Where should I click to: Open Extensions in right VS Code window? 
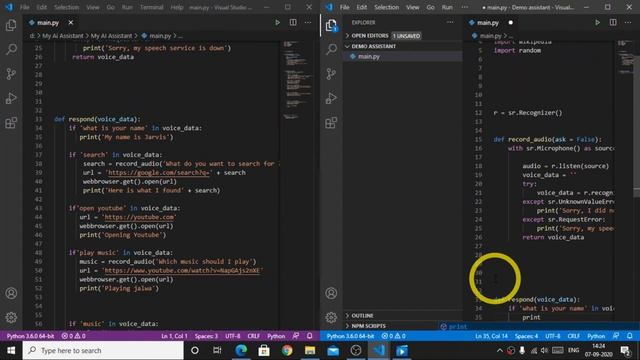[331, 123]
